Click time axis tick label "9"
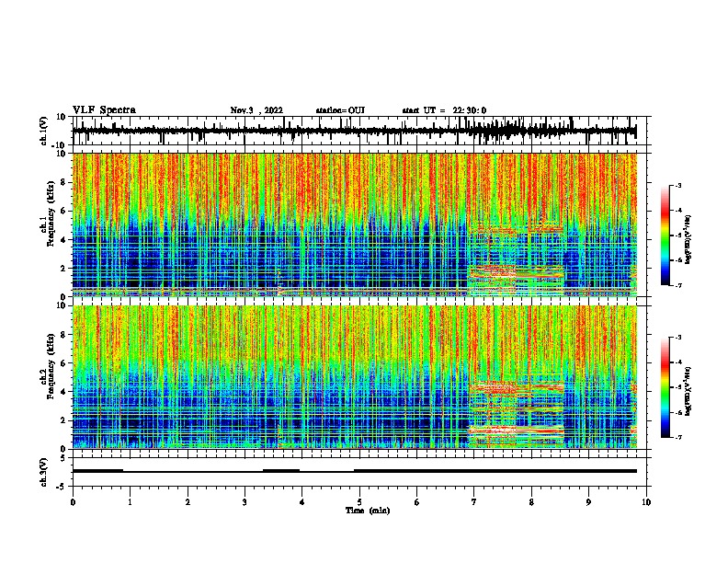 (x=588, y=502)
